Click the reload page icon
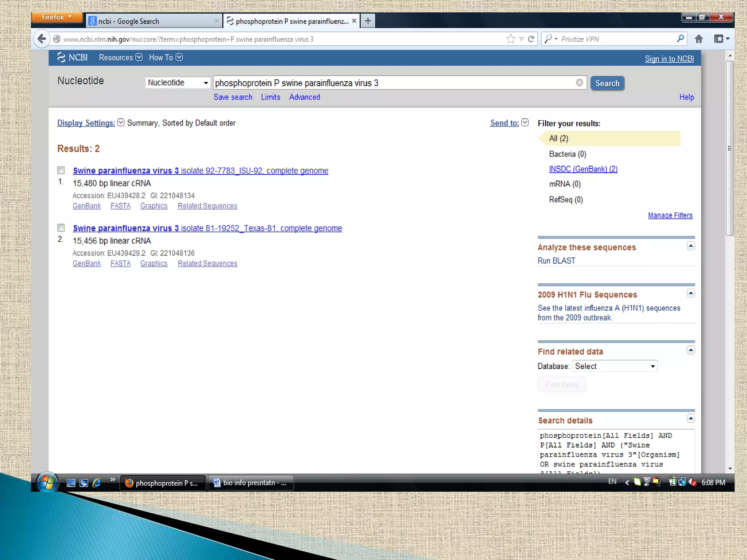The width and height of the screenshot is (747, 560). pos(531,39)
